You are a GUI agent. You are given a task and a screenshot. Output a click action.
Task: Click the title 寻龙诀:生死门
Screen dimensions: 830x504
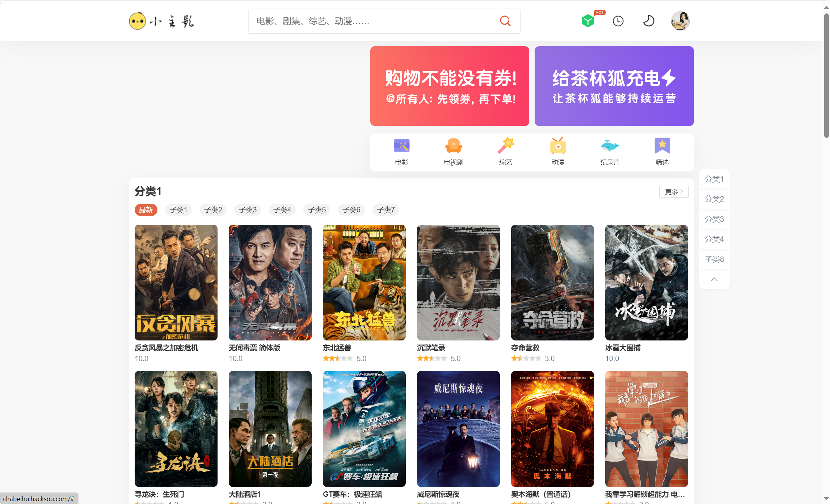pyautogui.click(x=160, y=494)
